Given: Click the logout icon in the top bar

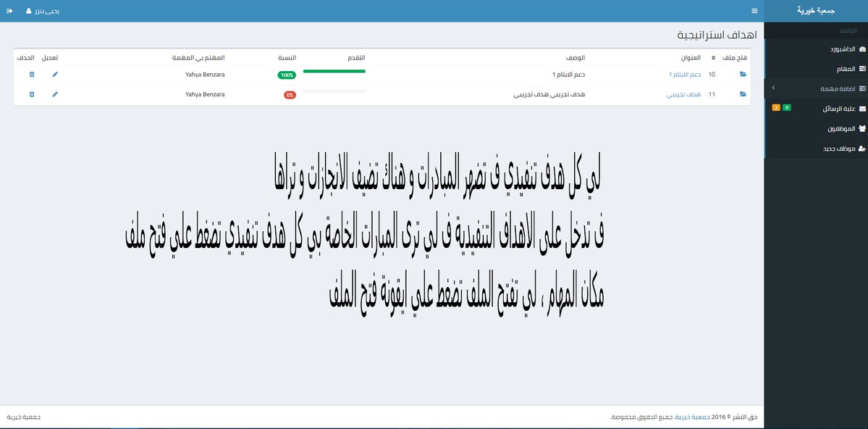Looking at the screenshot, I should point(10,11).
